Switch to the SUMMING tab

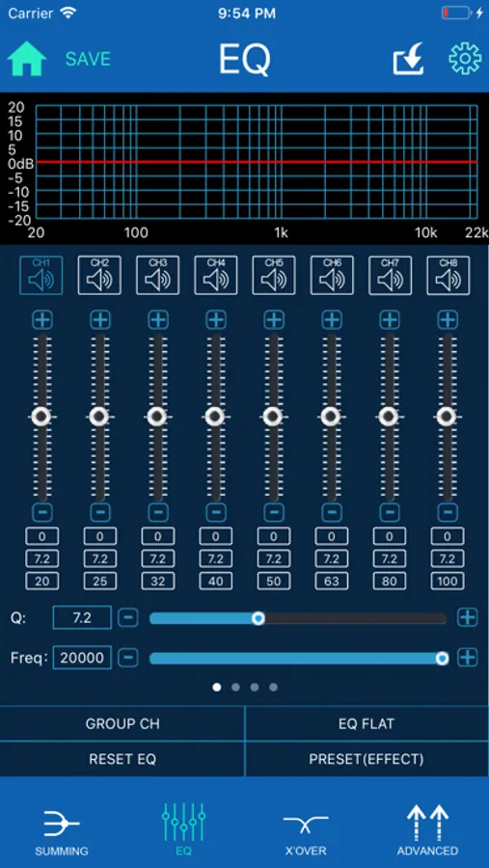click(62, 829)
